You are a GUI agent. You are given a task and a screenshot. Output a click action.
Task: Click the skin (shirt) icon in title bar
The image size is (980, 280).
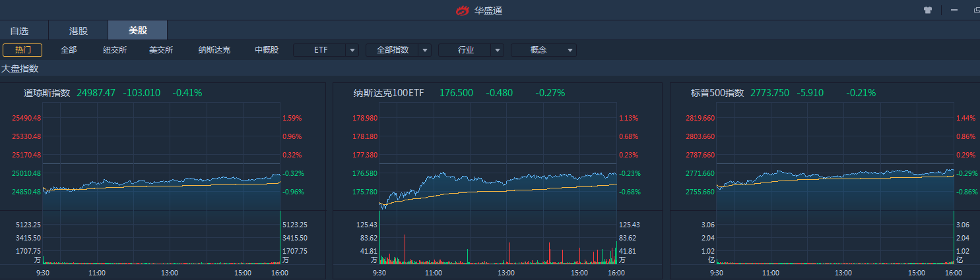(x=929, y=10)
